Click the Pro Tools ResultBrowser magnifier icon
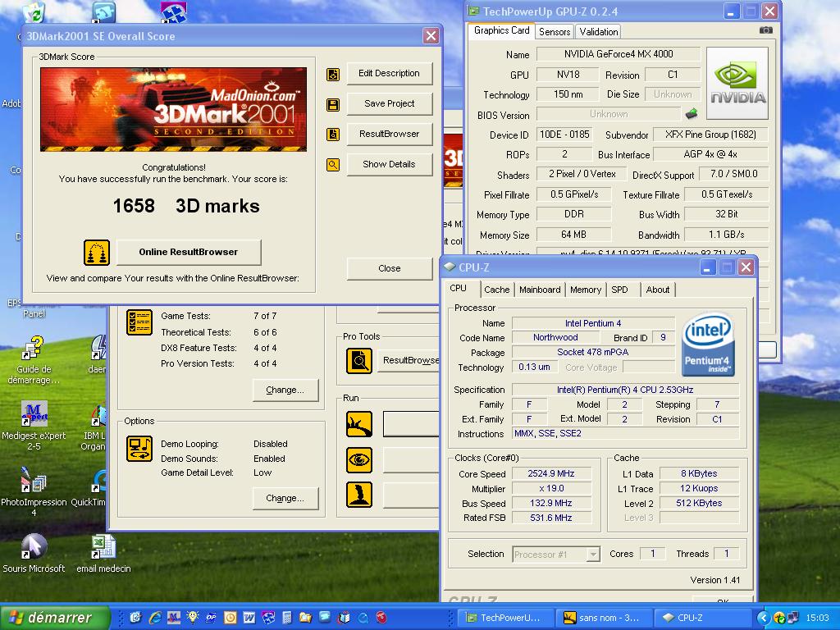840x630 pixels. pos(359,361)
